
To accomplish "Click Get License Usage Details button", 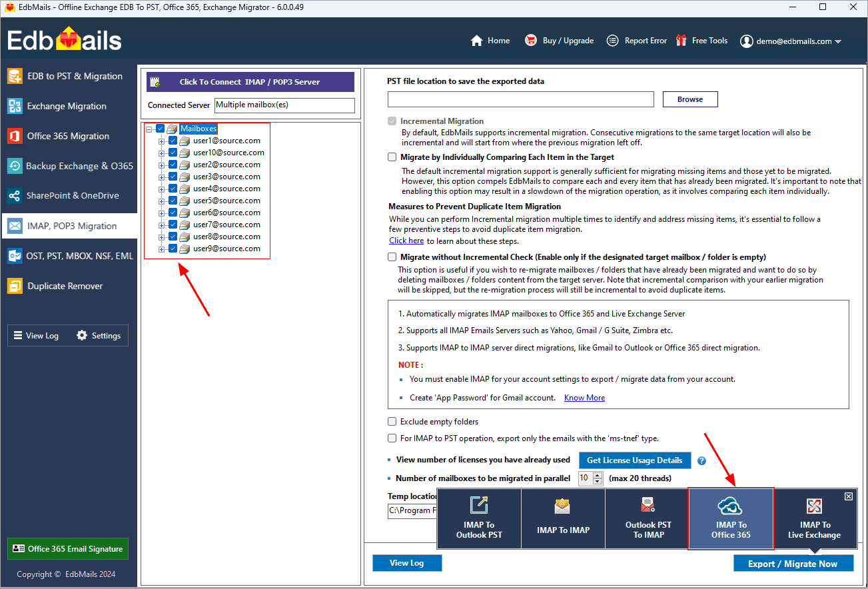I will [635, 460].
